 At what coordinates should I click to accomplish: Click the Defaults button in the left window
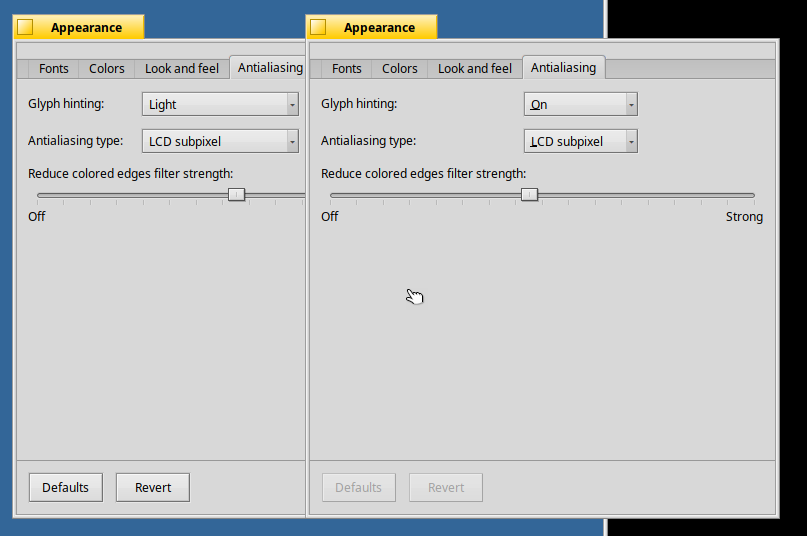point(66,487)
